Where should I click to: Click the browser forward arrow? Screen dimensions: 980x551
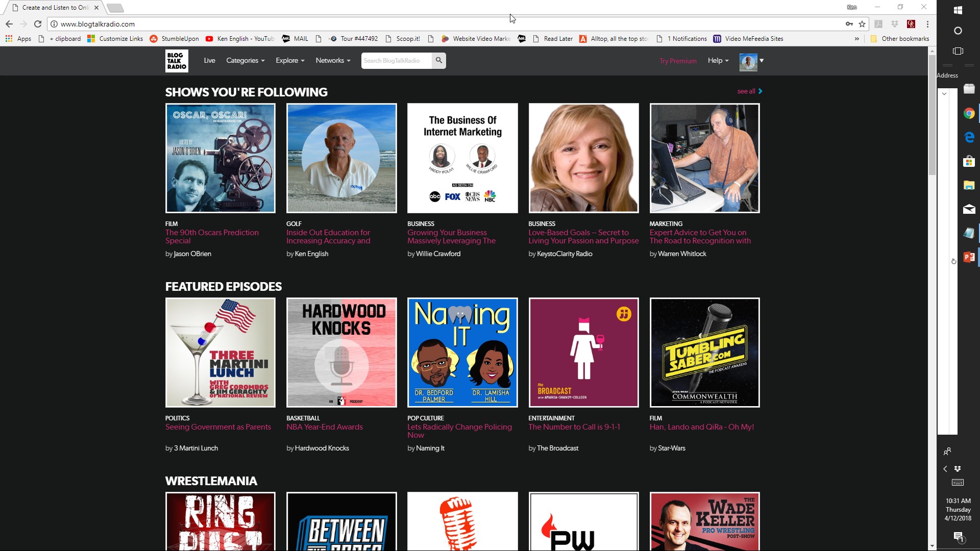(23, 24)
